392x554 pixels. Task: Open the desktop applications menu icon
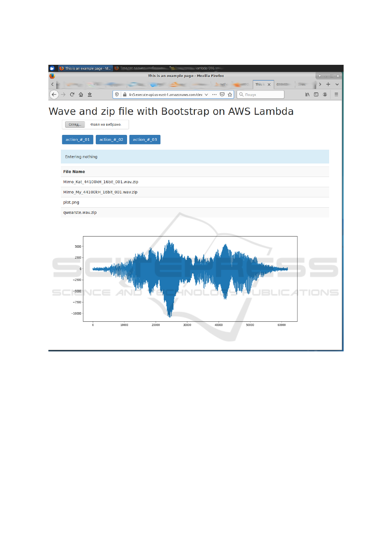click(52, 68)
